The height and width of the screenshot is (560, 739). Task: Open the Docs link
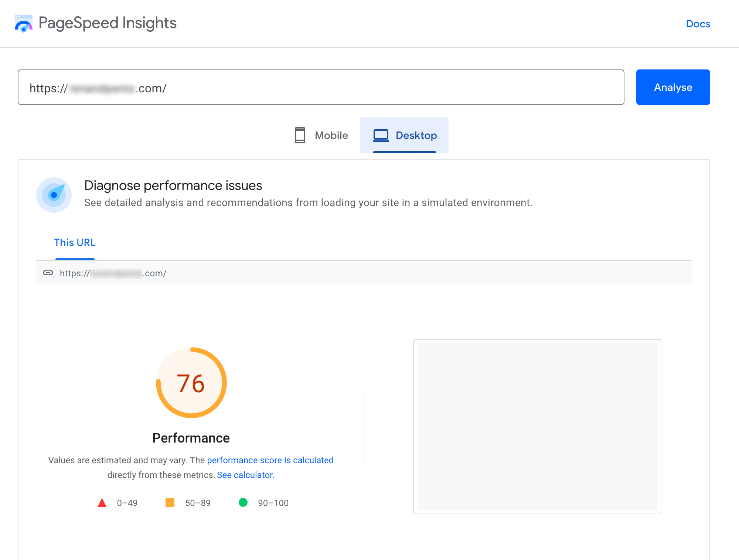click(x=698, y=24)
